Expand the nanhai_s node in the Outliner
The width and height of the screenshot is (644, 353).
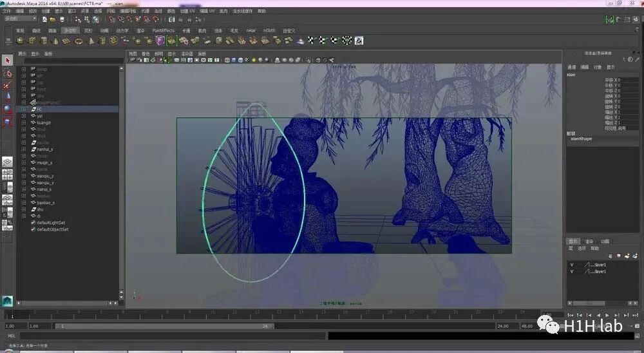pos(23,149)
